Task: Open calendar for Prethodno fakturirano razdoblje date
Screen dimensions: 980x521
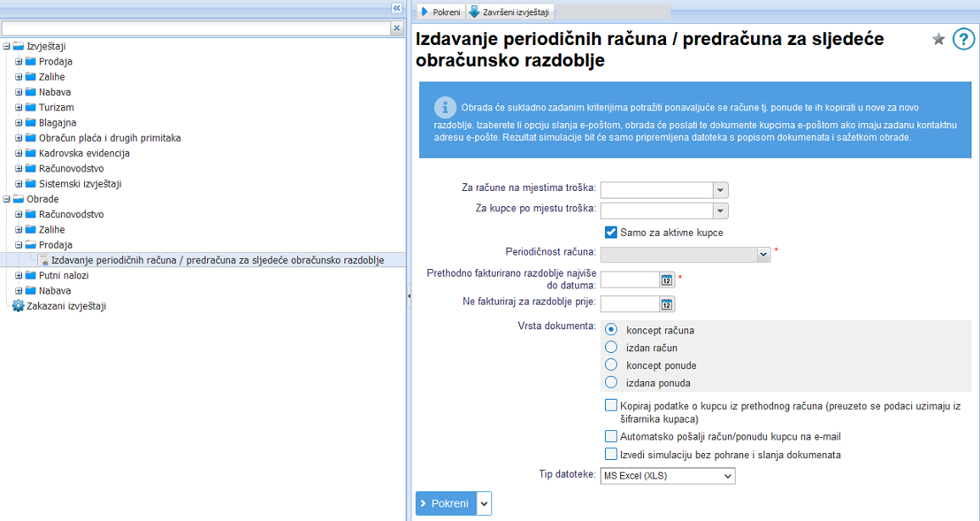Action: point(667,280)
